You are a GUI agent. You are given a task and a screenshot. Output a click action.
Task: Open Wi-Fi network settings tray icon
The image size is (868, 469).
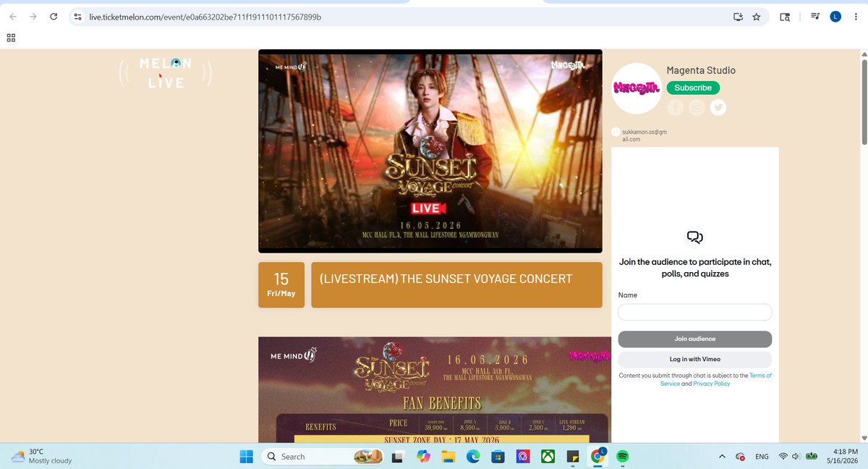point(783,457)
